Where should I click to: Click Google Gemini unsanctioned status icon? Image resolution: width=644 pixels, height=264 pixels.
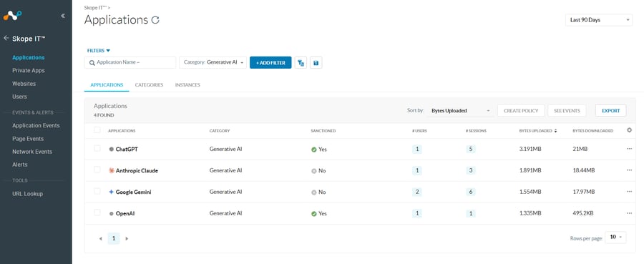[x=314, y=192]
